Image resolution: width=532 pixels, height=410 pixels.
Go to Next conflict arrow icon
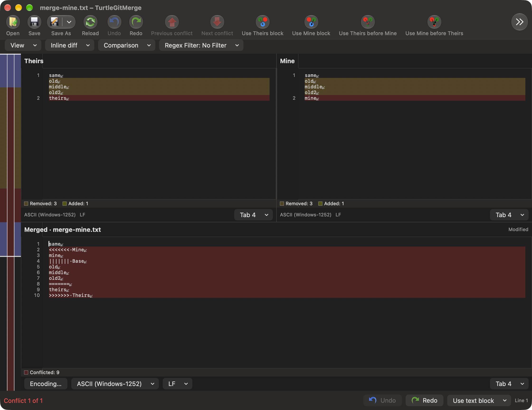(x=217, y=22)
